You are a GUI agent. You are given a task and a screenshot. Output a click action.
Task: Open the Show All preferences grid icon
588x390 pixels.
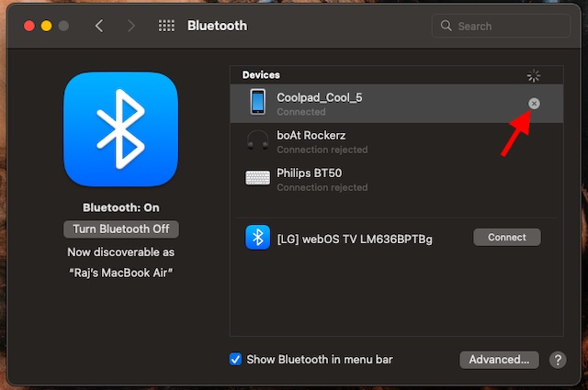166,26
